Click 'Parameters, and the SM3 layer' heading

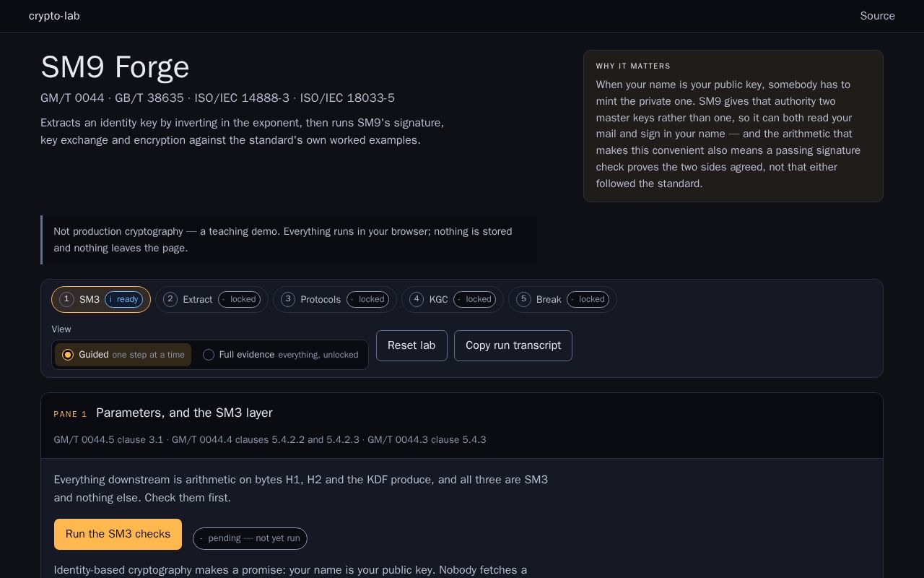point(184,413)
